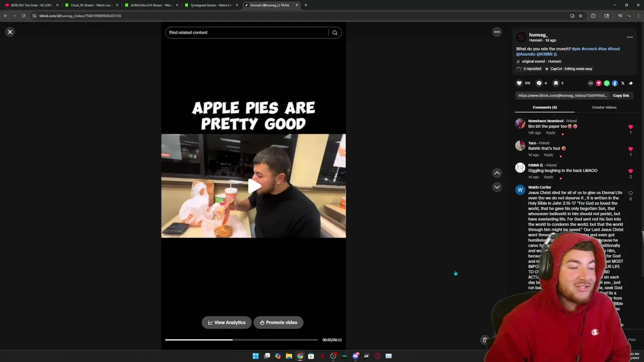Like KIMMI's comment
The height and width of the screenshot is (362, 644).
pyautogui.click(x=630, y=171)
